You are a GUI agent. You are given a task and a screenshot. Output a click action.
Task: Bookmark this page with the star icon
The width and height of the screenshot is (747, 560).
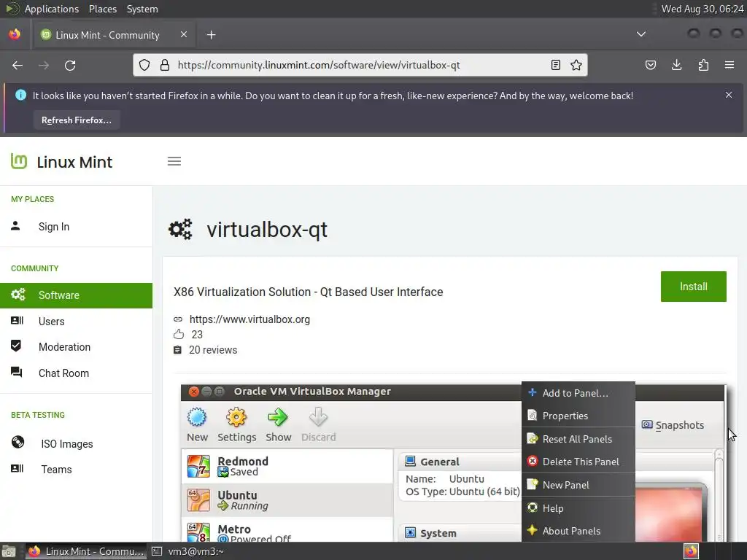coord(576,65)
